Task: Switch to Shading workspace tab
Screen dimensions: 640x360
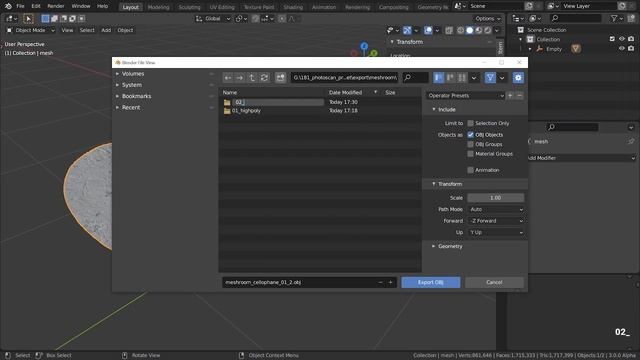Action: click(x=293, y=7)
